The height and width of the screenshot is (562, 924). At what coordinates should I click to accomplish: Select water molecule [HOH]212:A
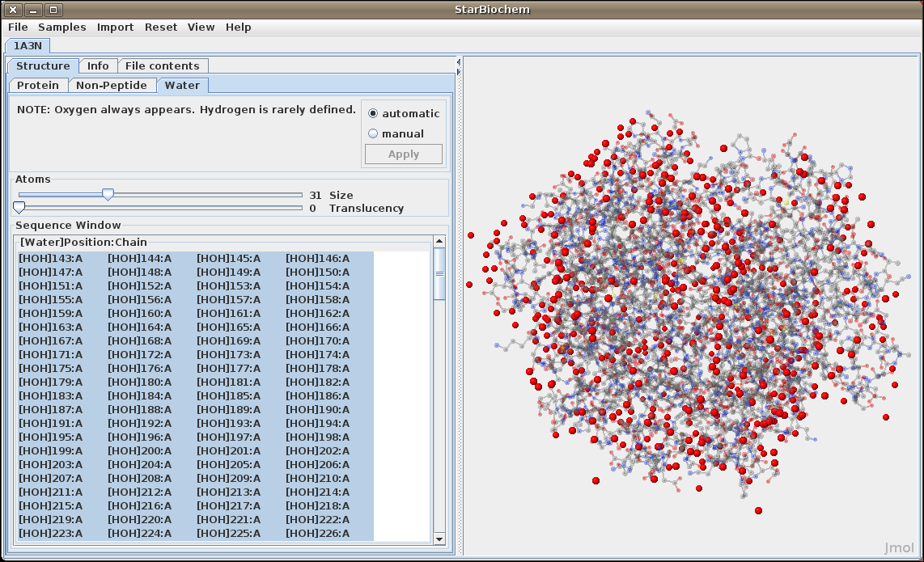[x=140, y=492]
